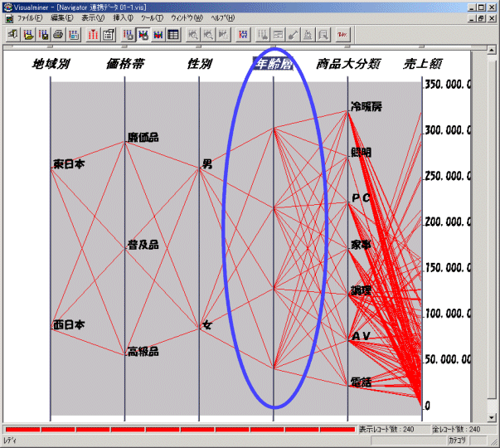Click the exit door icon at toolbar start

pyautogui.click(x=12, y=35)
